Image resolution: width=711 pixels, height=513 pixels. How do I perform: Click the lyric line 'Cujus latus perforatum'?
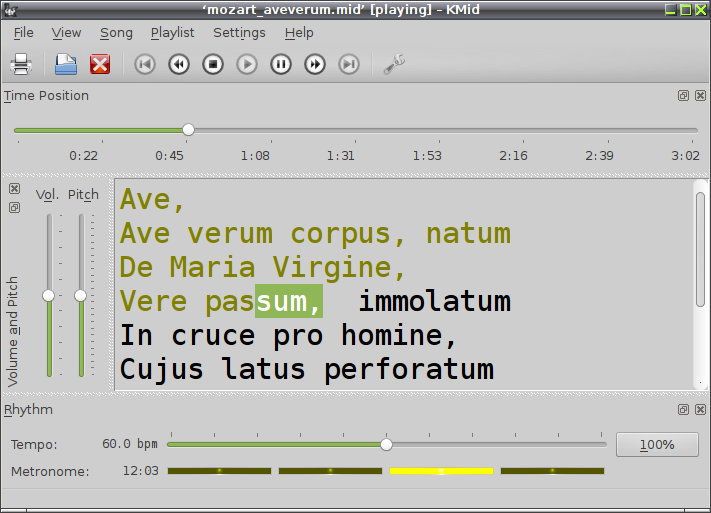point(307,370)
